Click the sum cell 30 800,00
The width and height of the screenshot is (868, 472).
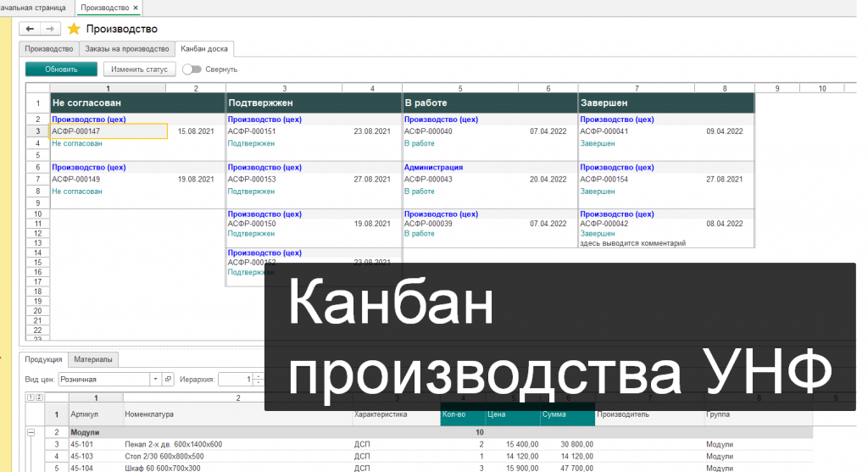coord(576,444)
